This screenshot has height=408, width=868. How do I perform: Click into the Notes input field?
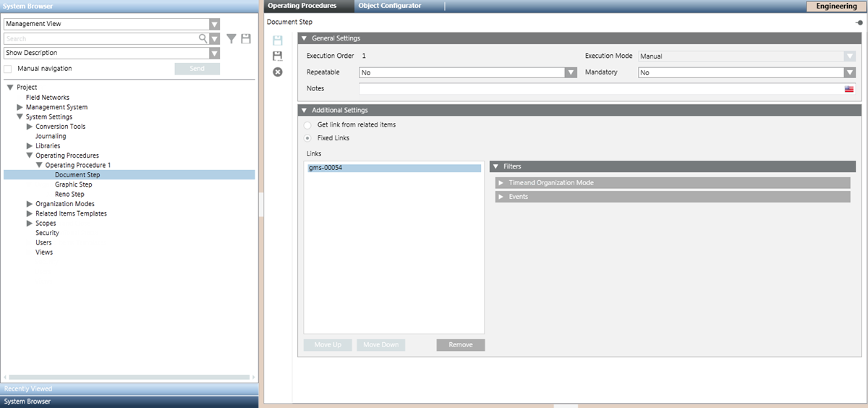point(600,89)
